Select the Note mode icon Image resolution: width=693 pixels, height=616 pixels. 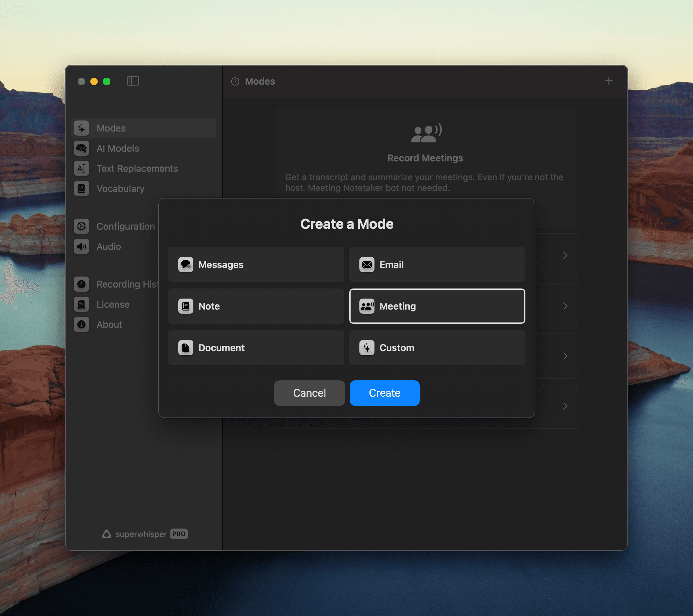coord(185,305)
